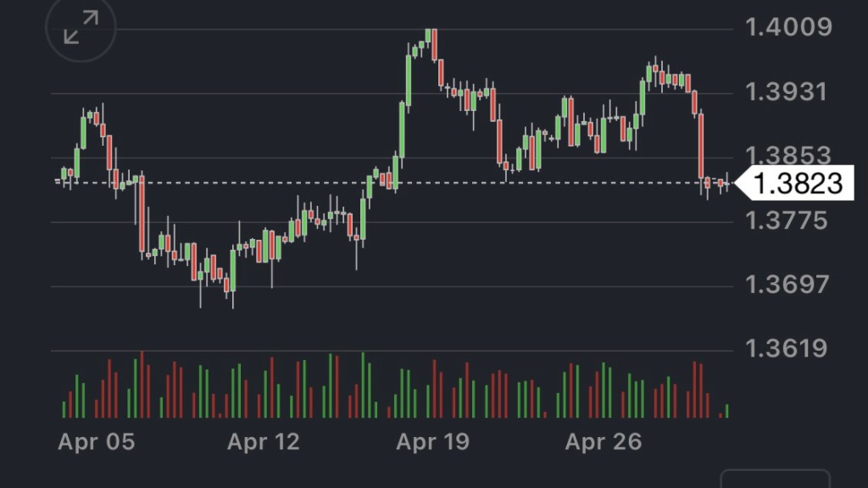Click the fullscreen expand arrows icon

click(81, 28)
